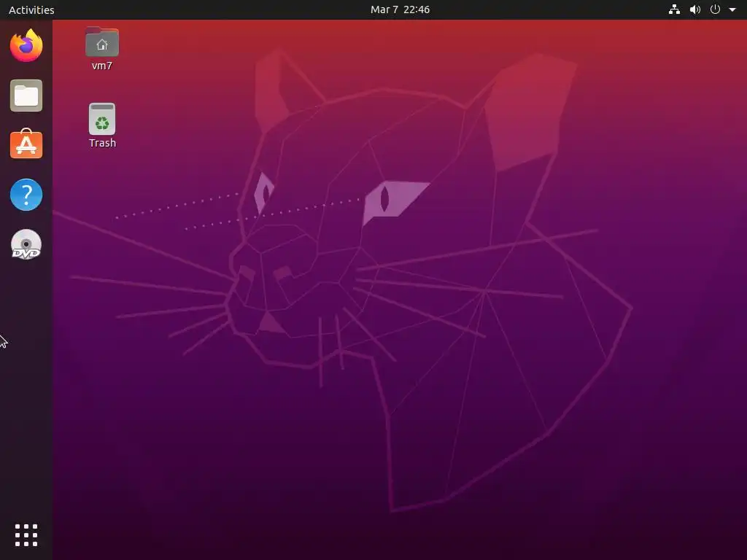Image resolution: width=747 pixels, height=560 pixels.
Task: Open the clock calendar Mar 7 22:46
Action: pyautogui.click(x=400, y=9)
